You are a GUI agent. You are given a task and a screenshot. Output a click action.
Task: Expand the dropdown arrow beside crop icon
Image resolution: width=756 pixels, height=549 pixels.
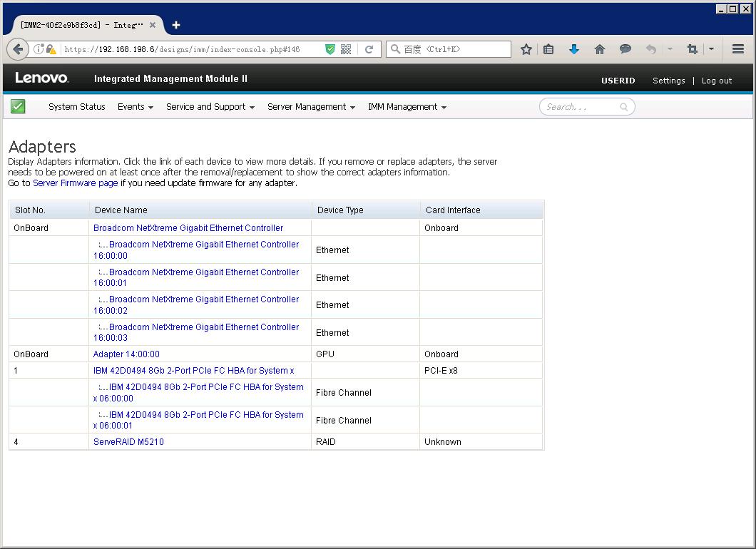pyautogui.click(x=711, y=49)
